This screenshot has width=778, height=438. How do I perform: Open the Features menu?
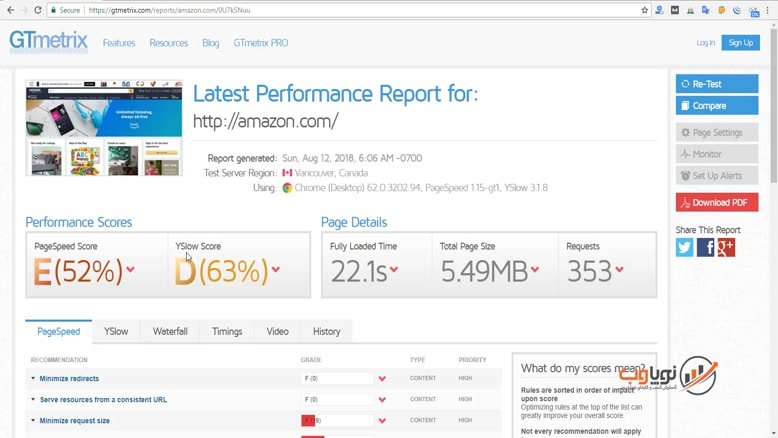(119, 43)
